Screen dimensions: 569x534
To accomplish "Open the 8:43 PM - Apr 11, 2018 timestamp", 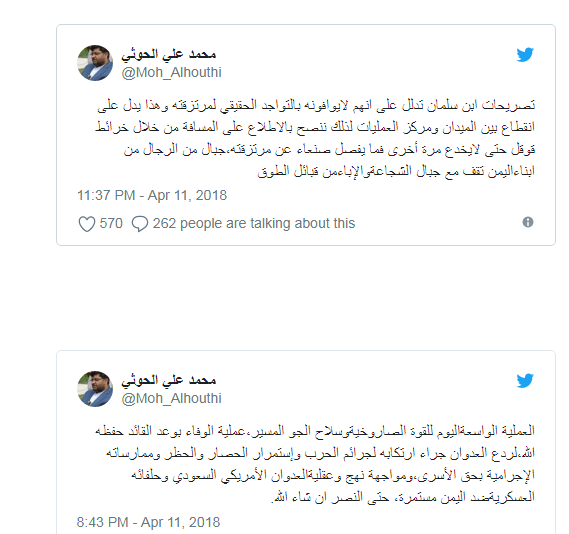I will [148, 522].
